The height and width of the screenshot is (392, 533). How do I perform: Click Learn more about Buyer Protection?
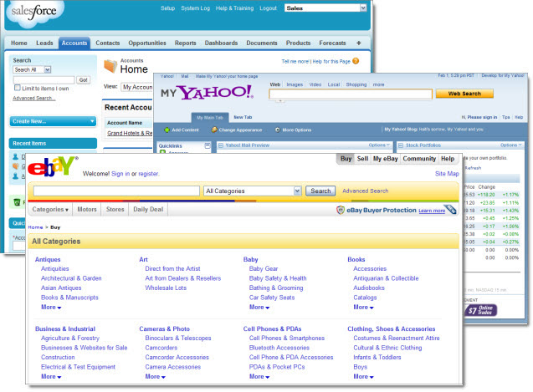point(432,211)
